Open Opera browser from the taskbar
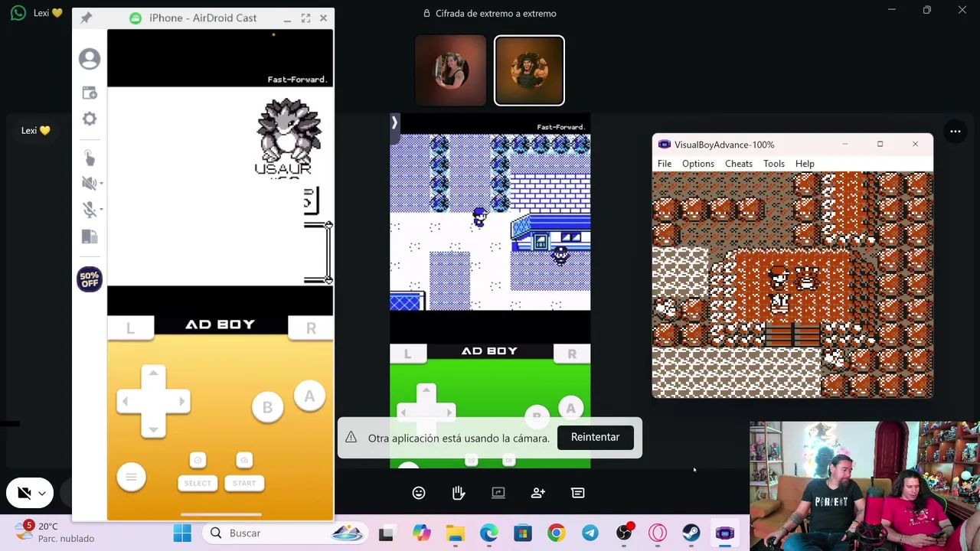980x551 pixels. [658, 533]
